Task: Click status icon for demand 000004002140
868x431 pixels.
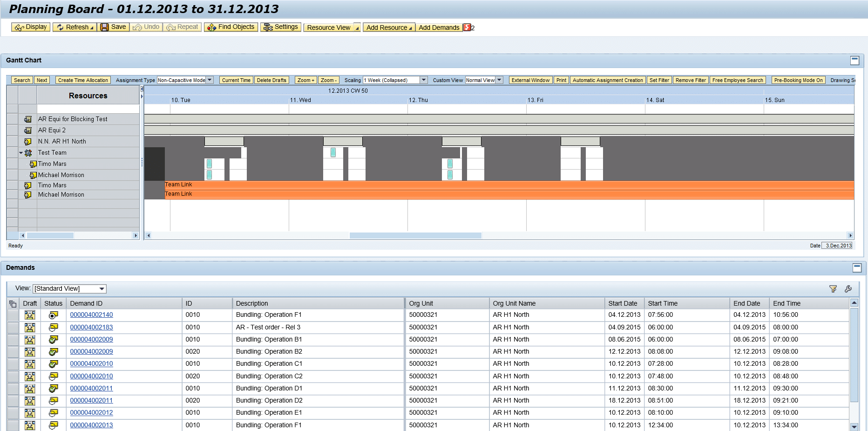Action: pyautogui.click(x=54, y=315)
